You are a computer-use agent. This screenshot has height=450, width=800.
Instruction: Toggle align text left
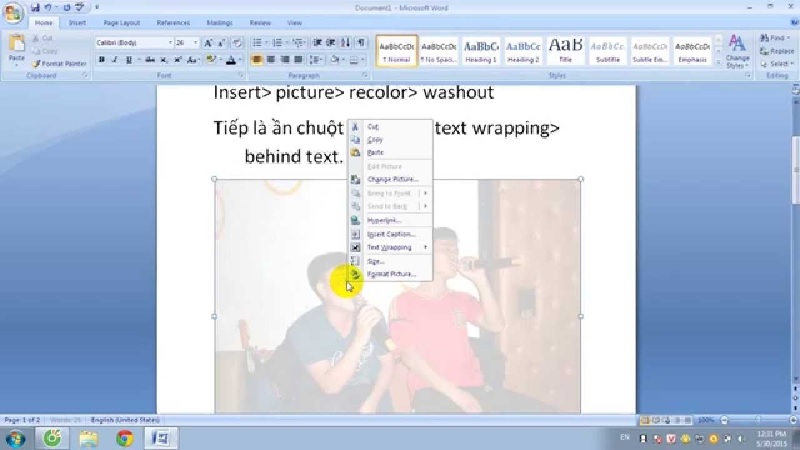257,60
